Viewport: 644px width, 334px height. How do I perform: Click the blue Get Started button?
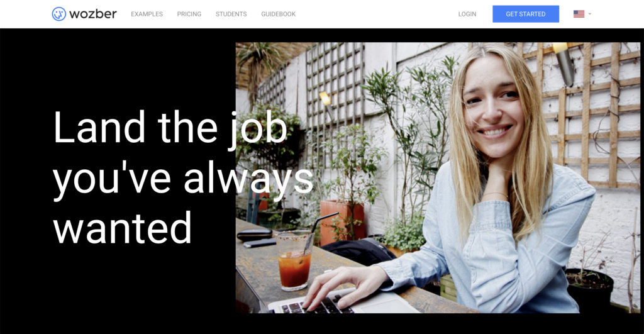pos(525,14)
